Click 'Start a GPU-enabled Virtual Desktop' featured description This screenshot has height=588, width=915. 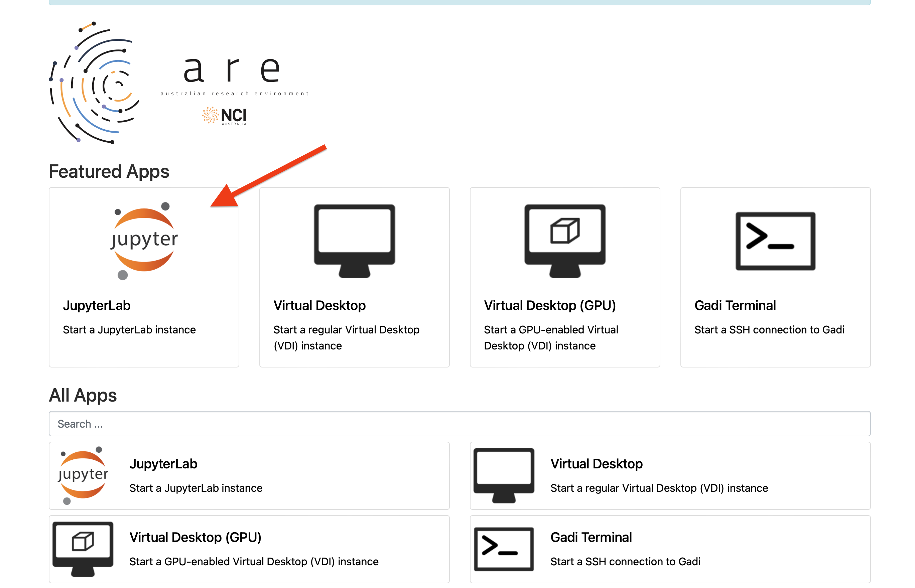[x=551, y=337]
